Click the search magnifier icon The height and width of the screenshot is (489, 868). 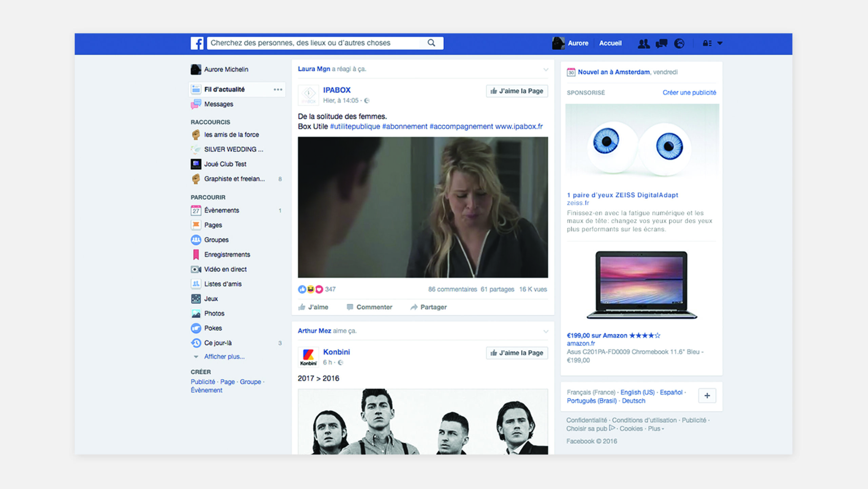point(431,43)
